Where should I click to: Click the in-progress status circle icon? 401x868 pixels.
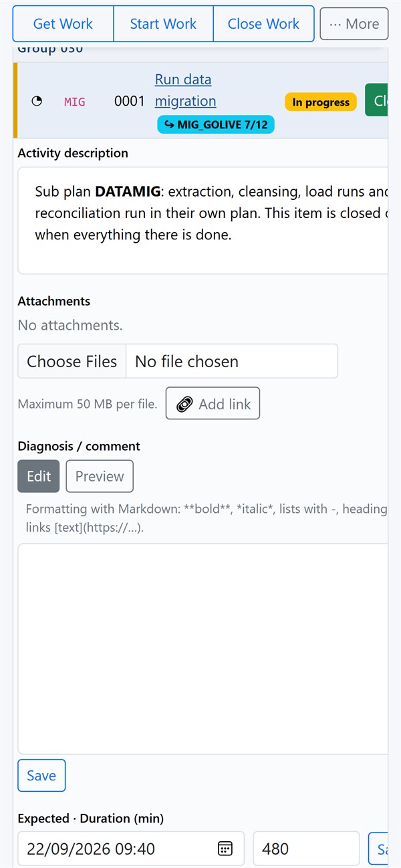pyautogui.click(x=37, y=102)
